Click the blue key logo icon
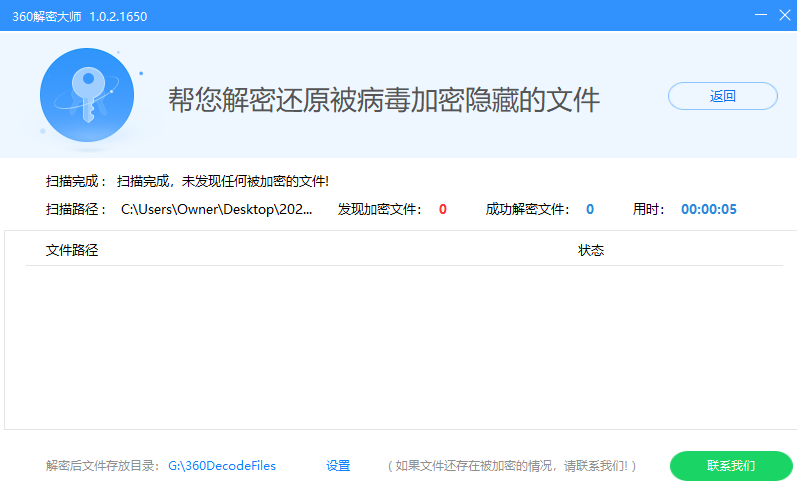The height and width of the screenshot is (494, 797). pyautogui.click(x=87, y=95)
